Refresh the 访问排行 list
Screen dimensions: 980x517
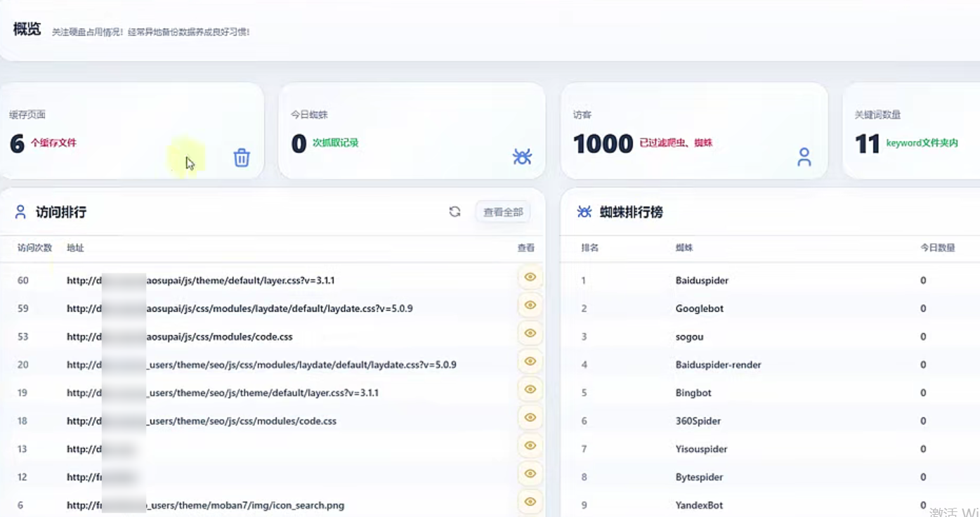coord(455,211)
